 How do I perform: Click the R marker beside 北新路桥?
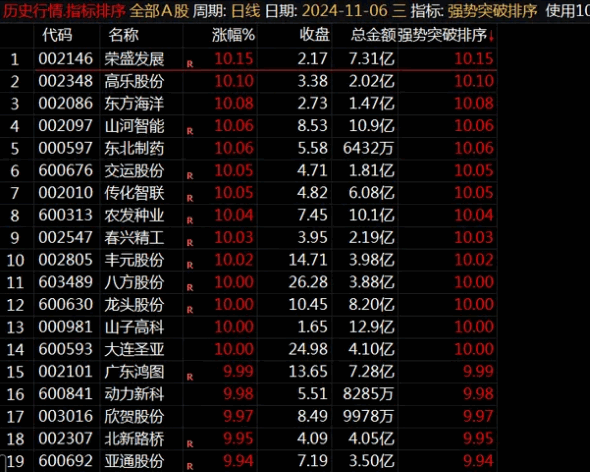point(190,444)
